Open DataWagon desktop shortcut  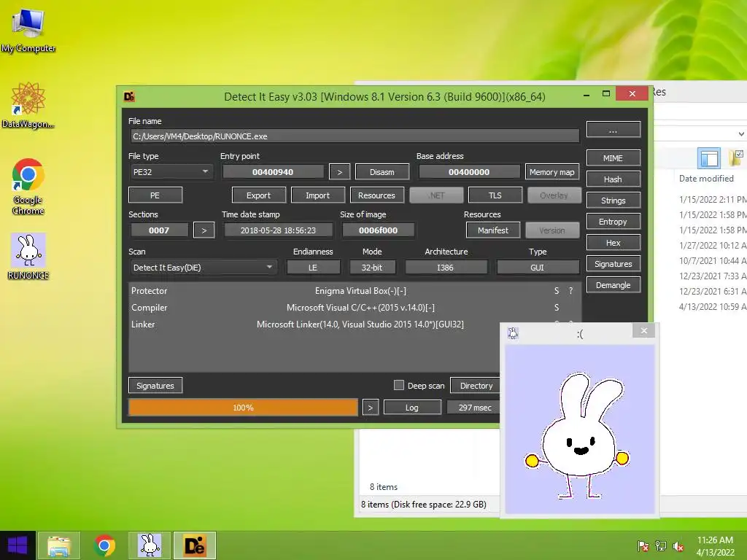click(28, 105)
